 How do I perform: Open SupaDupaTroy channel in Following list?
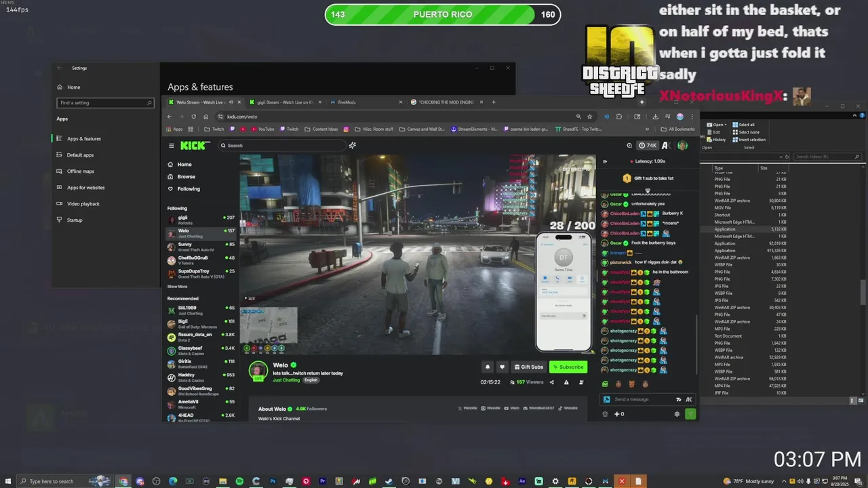click(201, 273)
